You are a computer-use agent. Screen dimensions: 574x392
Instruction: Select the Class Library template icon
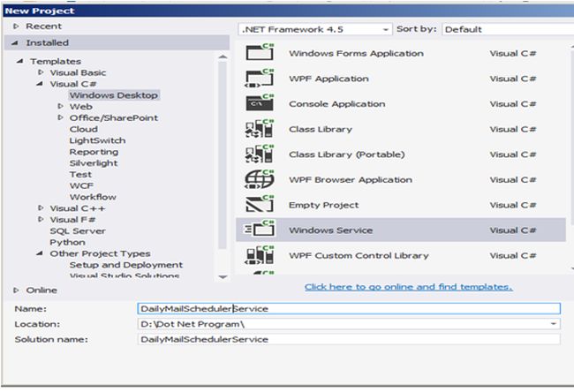pyautogui.click(x=260, y=129)
